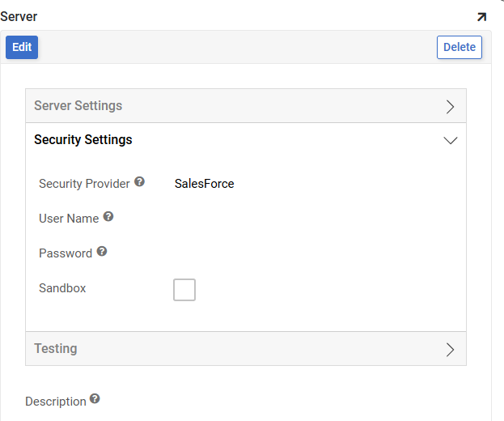Open the Testing section header
Viewport: 504px width, 421px height.
click(56, 349)
